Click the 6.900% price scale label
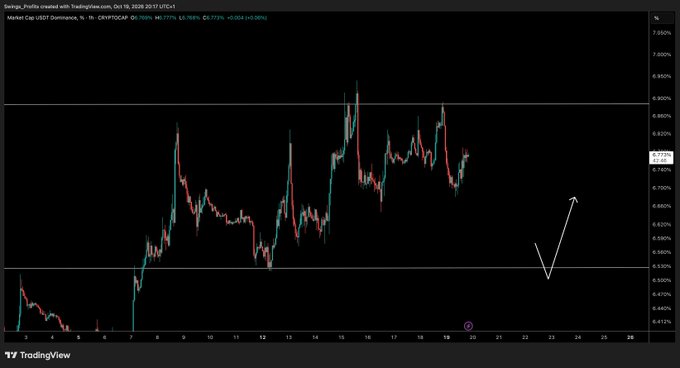The height and width of the screenshot is (368, 680). pyautogui.click(x=662, y=99)
